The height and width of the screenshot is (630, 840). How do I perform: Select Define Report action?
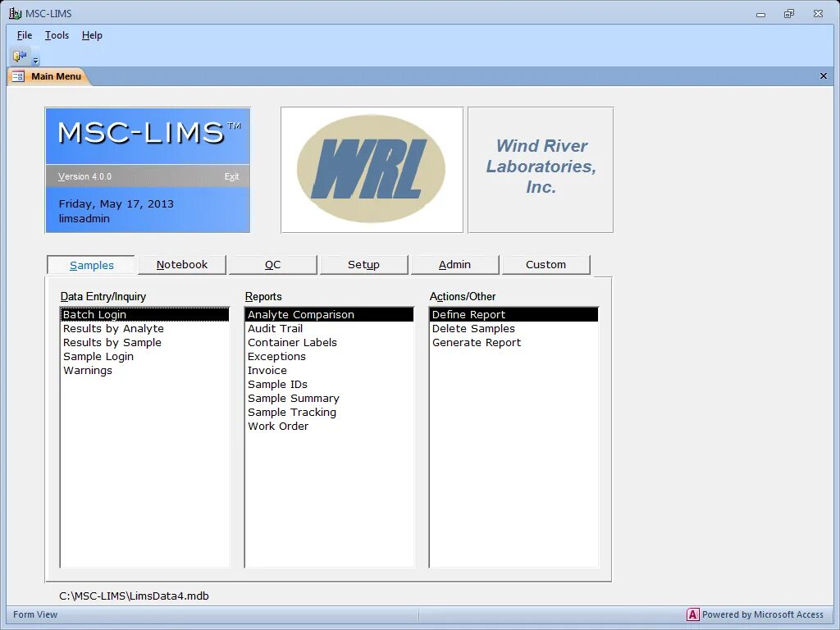[x=514, y=314]
